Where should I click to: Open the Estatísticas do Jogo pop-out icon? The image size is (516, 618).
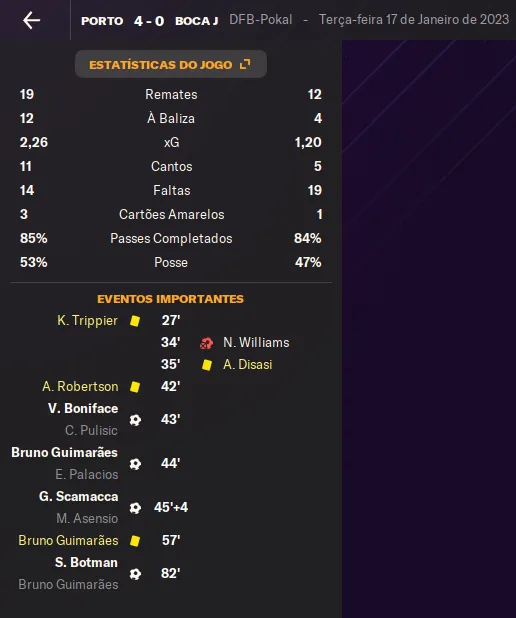245,64
